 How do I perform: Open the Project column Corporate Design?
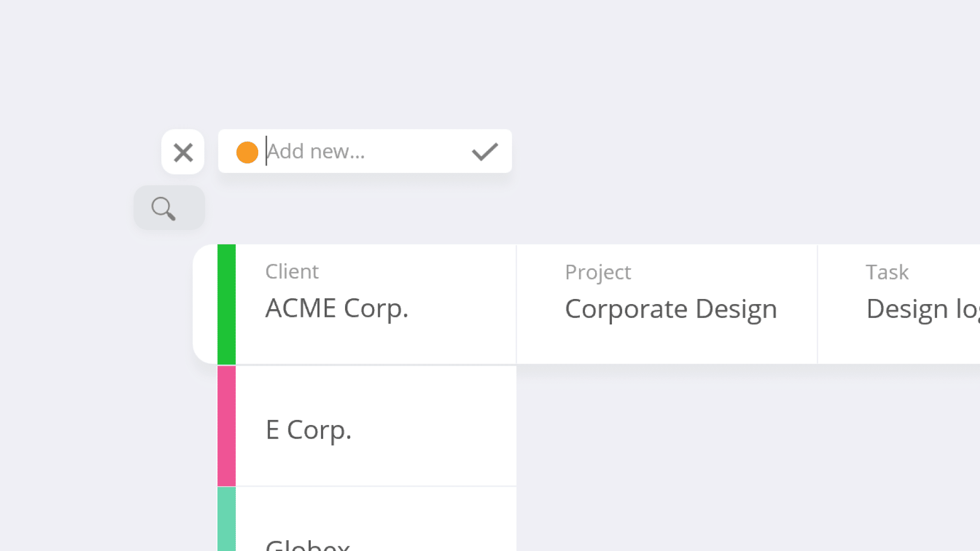tap(667, 304)
